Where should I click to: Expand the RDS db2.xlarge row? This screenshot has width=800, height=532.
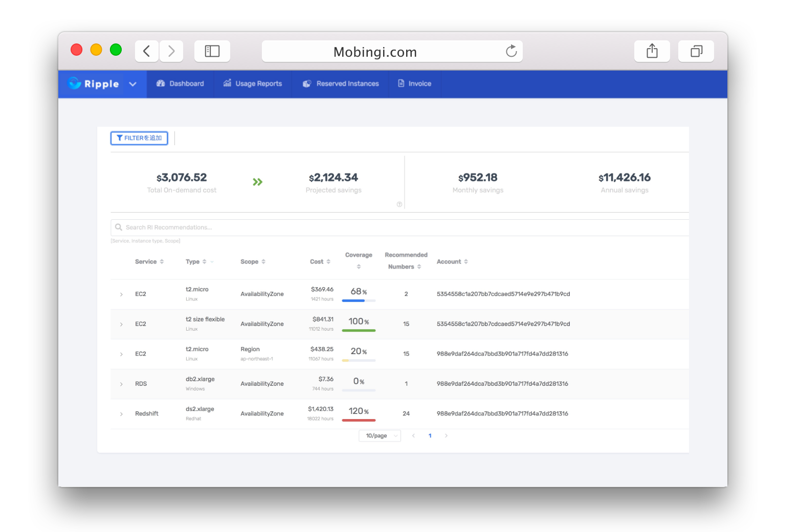point(121,384)
